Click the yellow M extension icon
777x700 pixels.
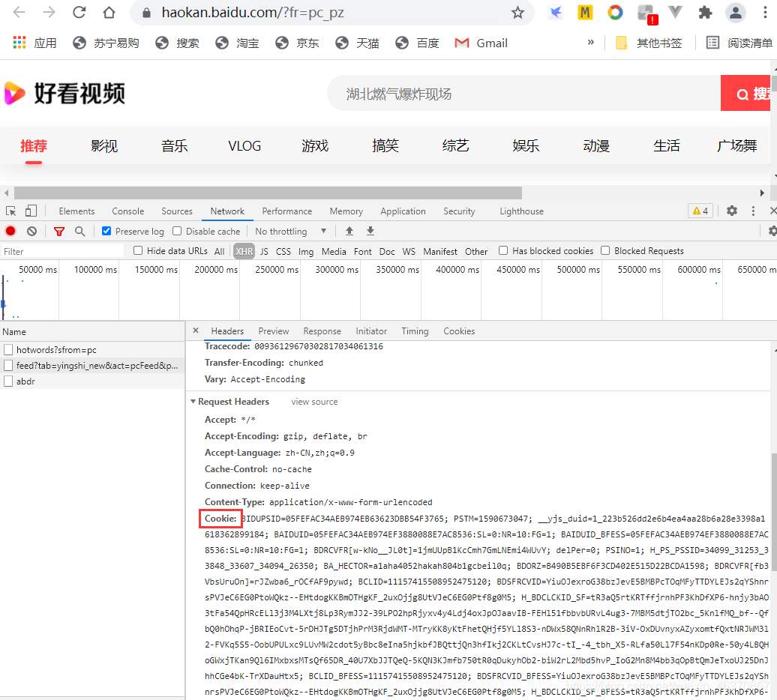point(585,13)
